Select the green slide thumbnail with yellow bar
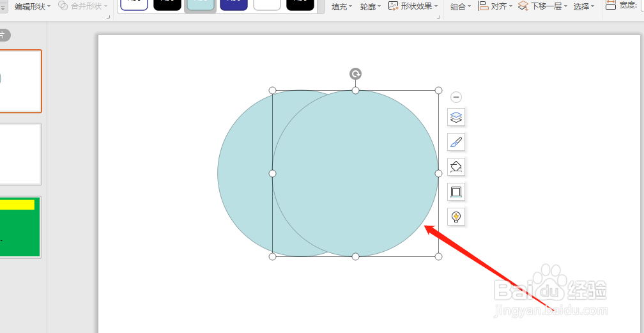This screenshot has height=333, width=644. tap(20, 227)
